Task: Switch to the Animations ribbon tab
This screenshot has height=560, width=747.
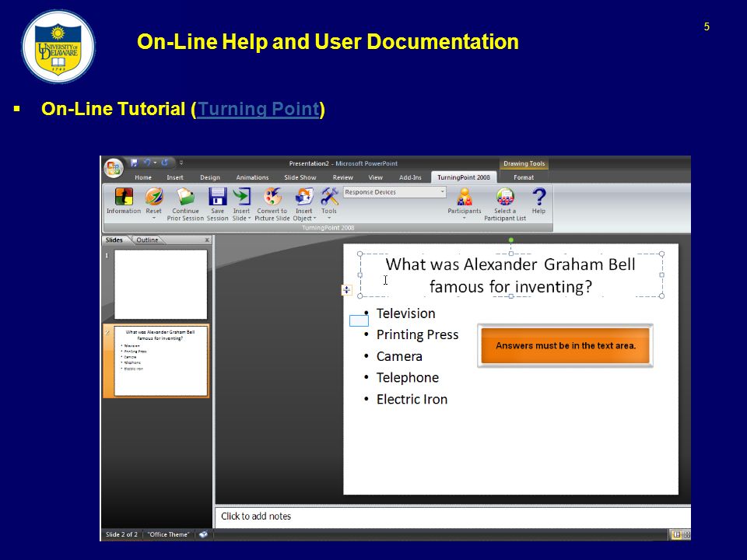Action: [x=252, y=177]
